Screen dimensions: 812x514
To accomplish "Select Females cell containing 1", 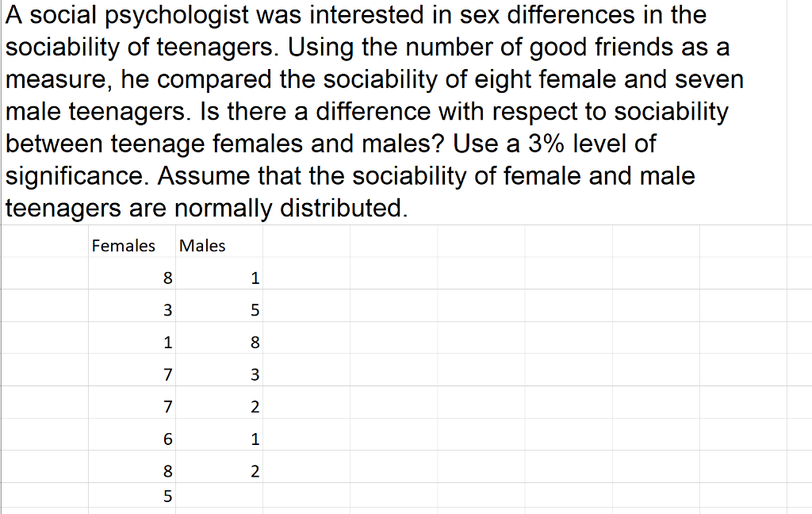I will (132, 338).
